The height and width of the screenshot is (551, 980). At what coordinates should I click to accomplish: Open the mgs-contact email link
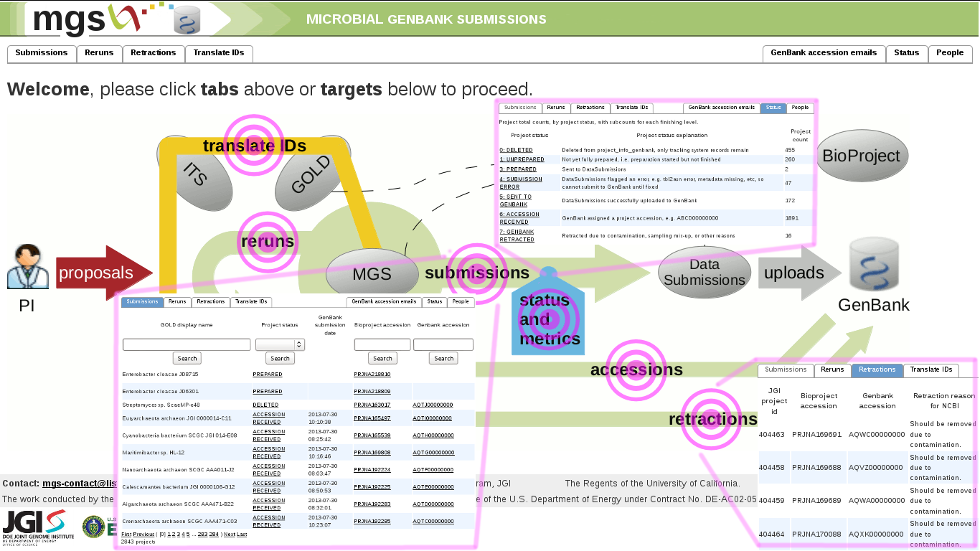point(79,484)
